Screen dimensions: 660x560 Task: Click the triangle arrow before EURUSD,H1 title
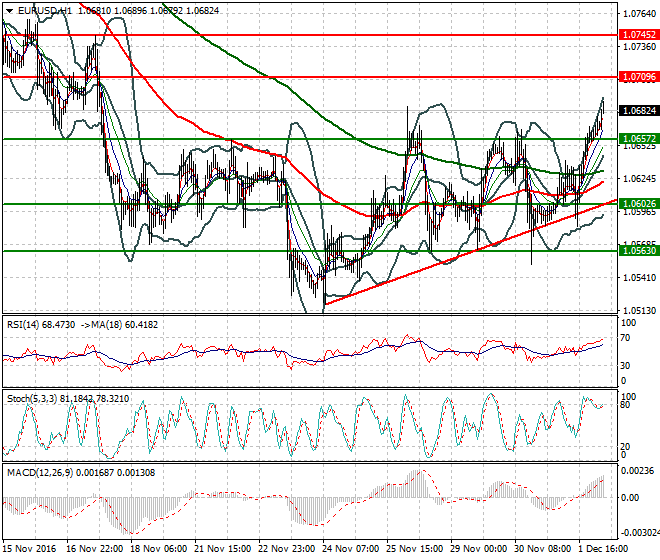pos(9,11)
